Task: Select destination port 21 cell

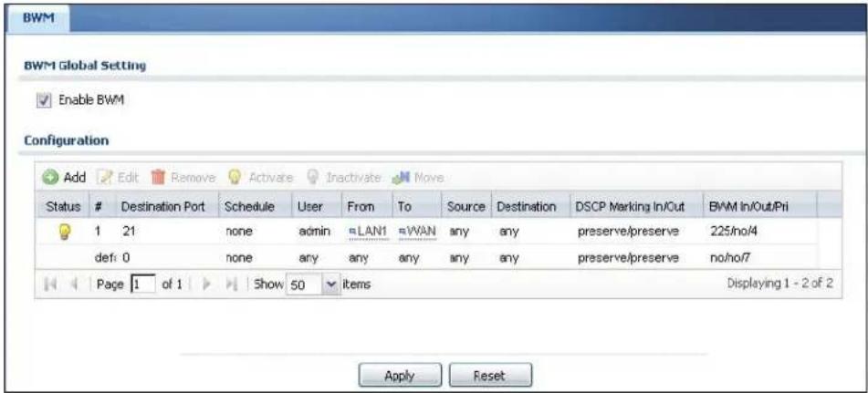Action: tap(128, 232)
